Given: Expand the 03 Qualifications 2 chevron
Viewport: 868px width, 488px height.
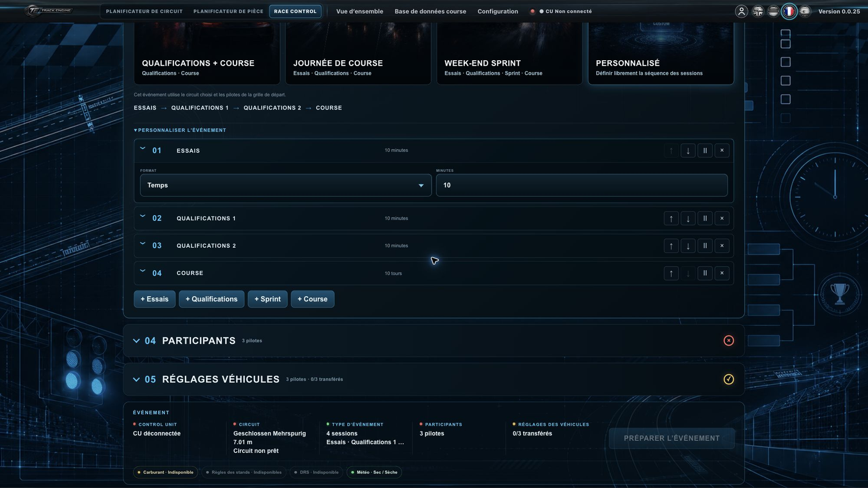Looking at the screenshot, I should tap(143, 243).
